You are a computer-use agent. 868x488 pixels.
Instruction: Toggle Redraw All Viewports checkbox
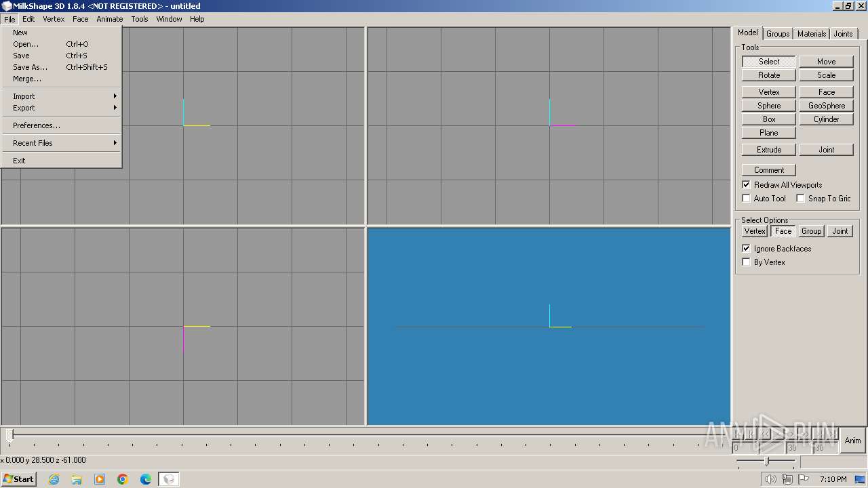(782, 185)
